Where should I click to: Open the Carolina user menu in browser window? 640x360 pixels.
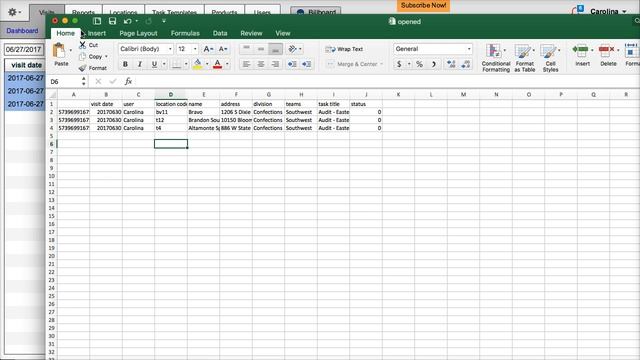[x=607, y=11]
